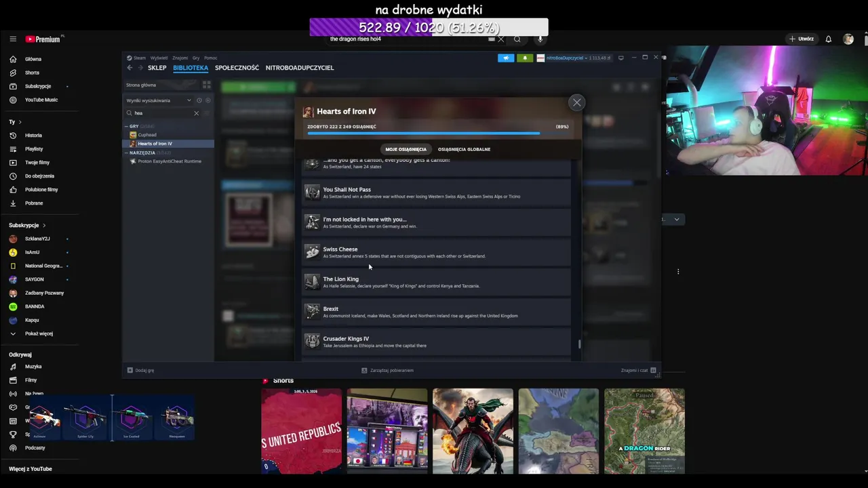Clear the Steam library search text
Image resolution: width=868 pixels, height=488 pixels.
pyautogui.click(x=197, y=113)
